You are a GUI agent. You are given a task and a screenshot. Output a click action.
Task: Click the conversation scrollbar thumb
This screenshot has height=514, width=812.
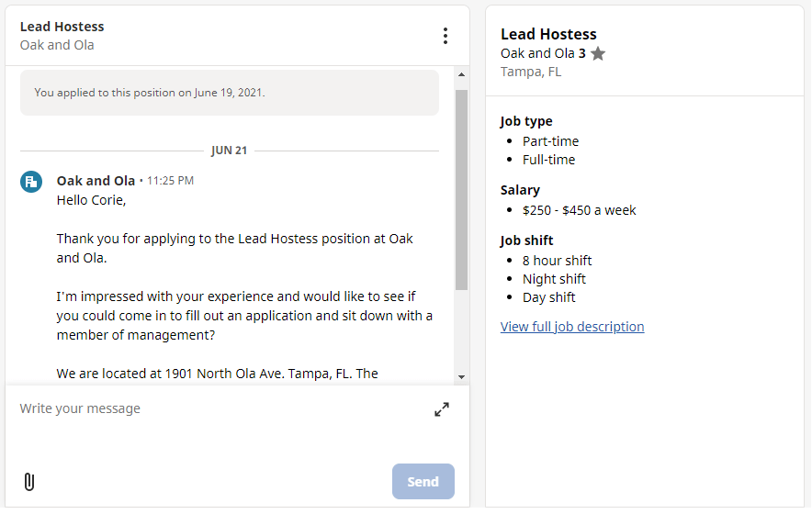pyautogui.click(x=461, y=188)
